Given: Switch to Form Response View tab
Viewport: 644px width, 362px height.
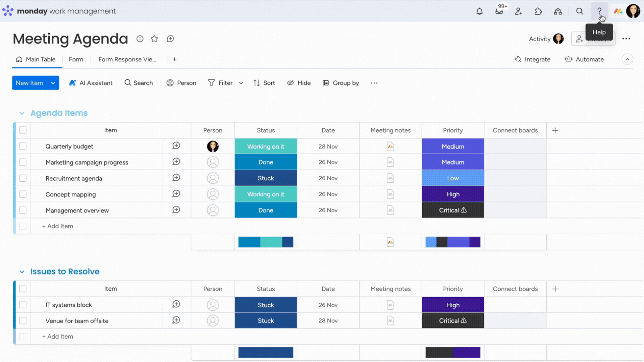Looking at the screenshot, I should (x=127, y=59).
